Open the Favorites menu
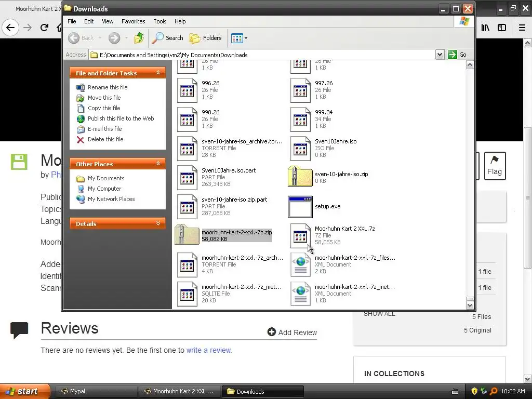 134,21
